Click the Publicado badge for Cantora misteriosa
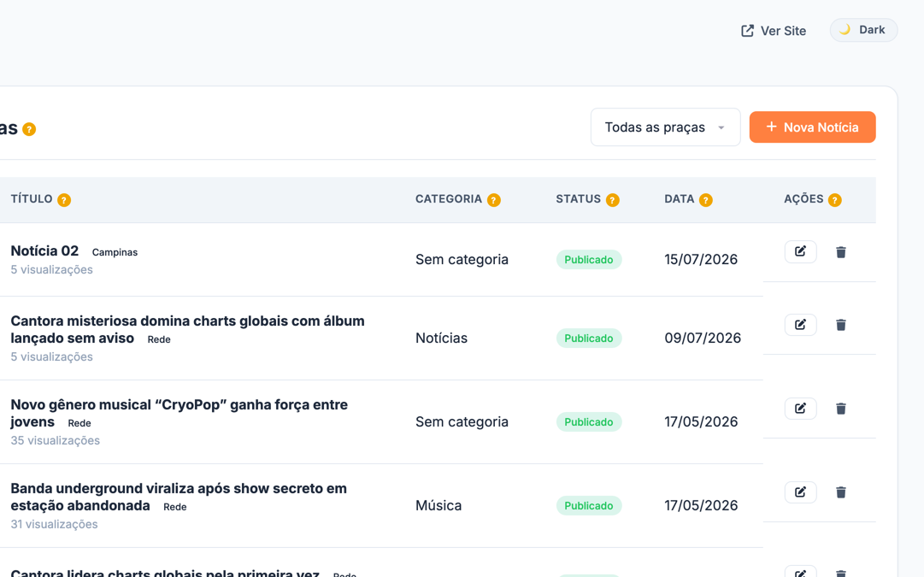Image resolution: width=924 pixels, height=577 pixels. tap(589, 339)
